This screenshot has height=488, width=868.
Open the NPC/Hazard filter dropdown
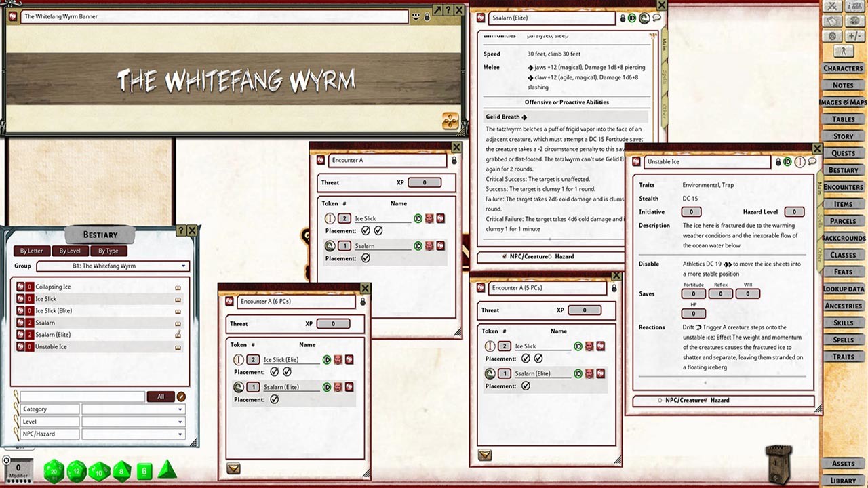point(134,434)
